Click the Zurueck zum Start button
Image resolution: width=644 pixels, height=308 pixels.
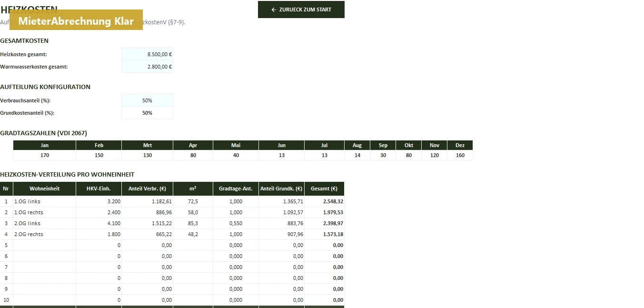pyautogui.click(x=301, y=10)
